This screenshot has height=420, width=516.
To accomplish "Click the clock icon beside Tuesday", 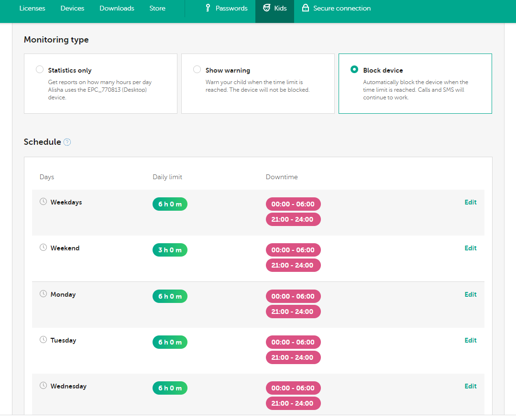I will (x=43, y=340).
